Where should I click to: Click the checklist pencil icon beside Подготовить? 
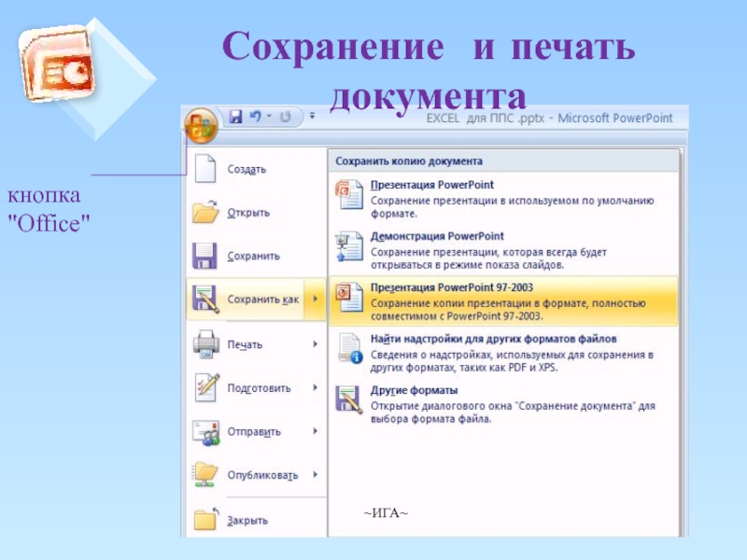point(206,387)
